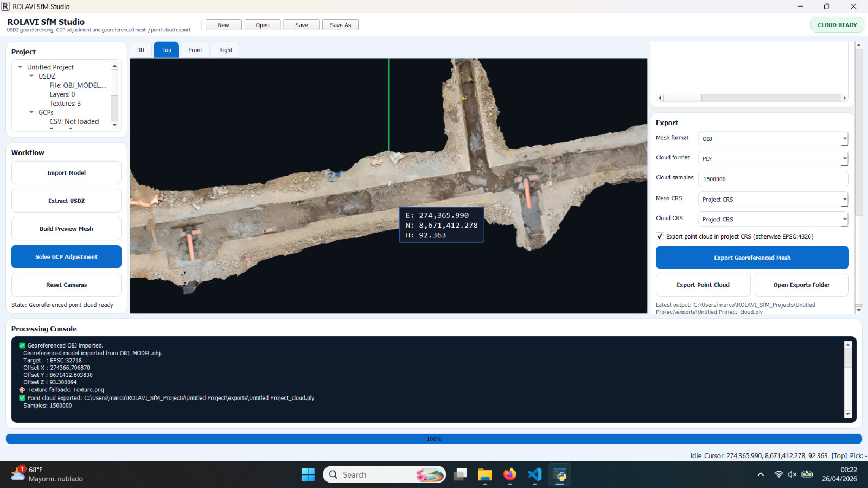Click the Save button
Image resolution: width=868 pixels, height=488 pixels.
pyautogui.click(x=302, y=25)
